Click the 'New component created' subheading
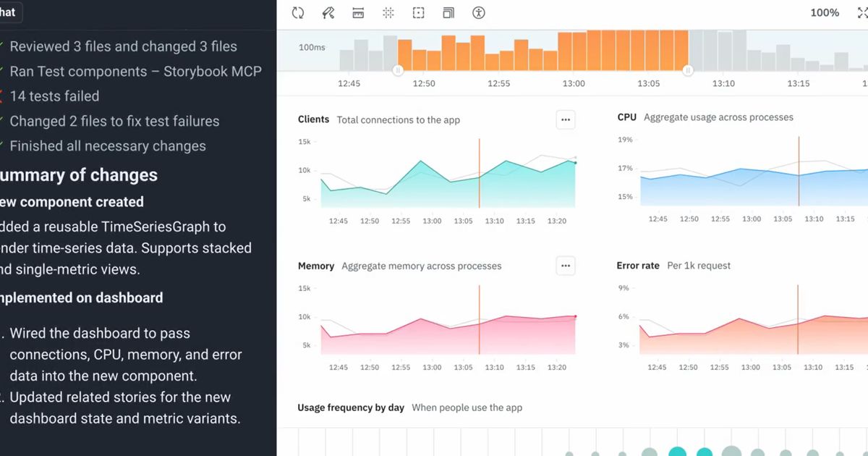The height and width of the screenshot is (456, 868). point(72,202)
